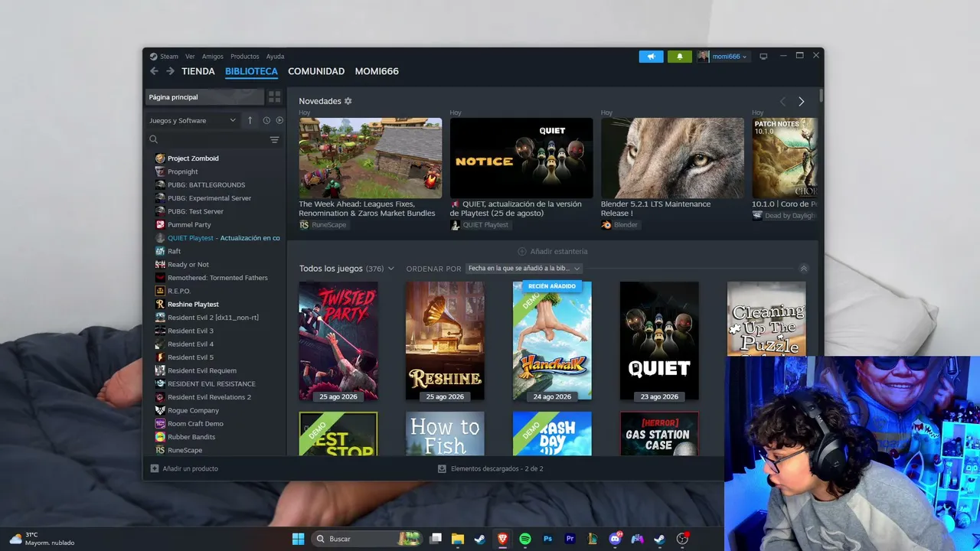Open Brave browser from the taskbar

point(502,539)
